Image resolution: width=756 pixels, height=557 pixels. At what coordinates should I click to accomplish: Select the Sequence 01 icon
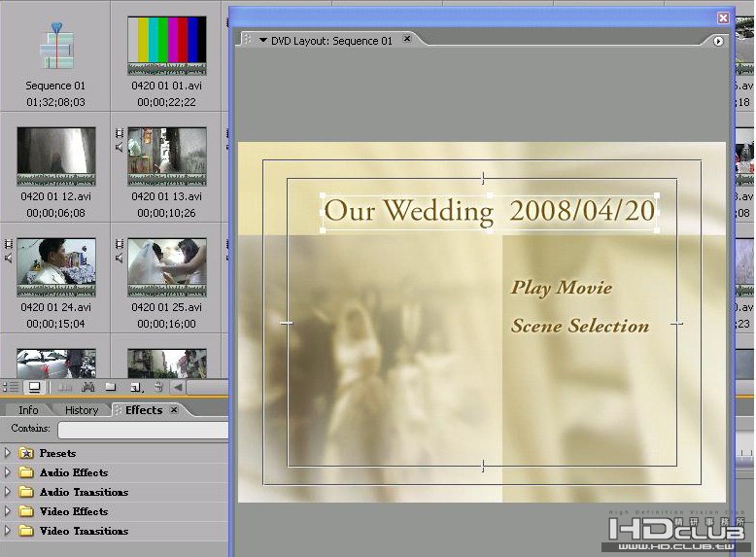point(56,47)
